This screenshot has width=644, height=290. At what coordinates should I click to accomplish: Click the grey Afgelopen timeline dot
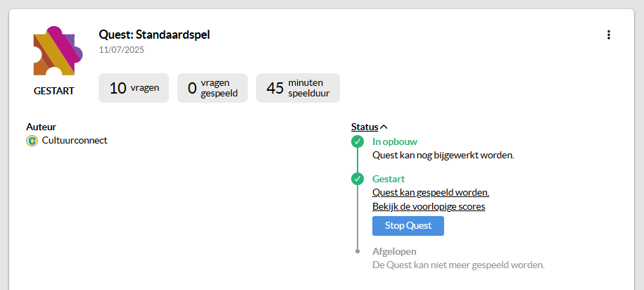tap(358, 251)
